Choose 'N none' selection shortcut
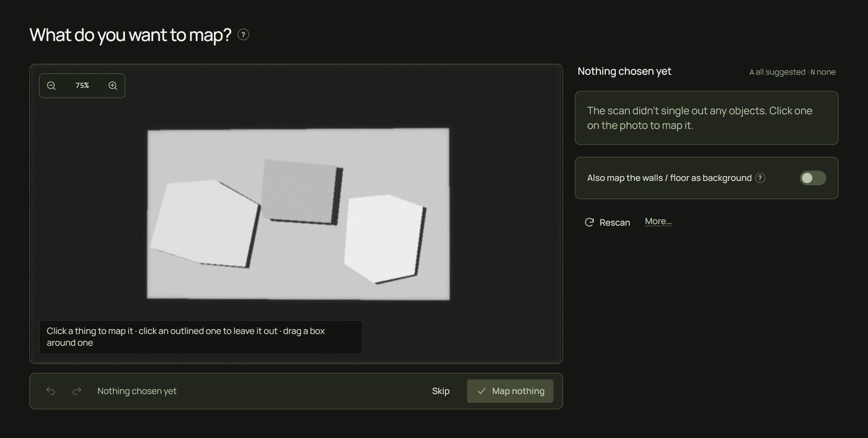The image size is (868, 438). (x=823, y=72)
